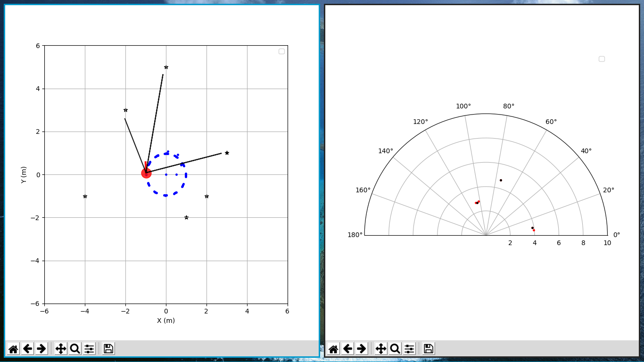Viewport: 644px width, 362px height.
Task: Click the 20° polar angle label
Action: pyautogui.click(x=609, y=190)
